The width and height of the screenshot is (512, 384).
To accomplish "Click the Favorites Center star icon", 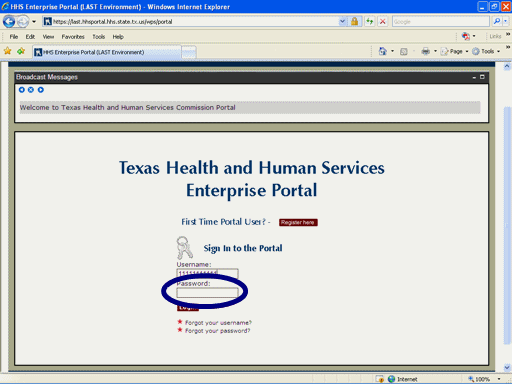I will (7, 51).
